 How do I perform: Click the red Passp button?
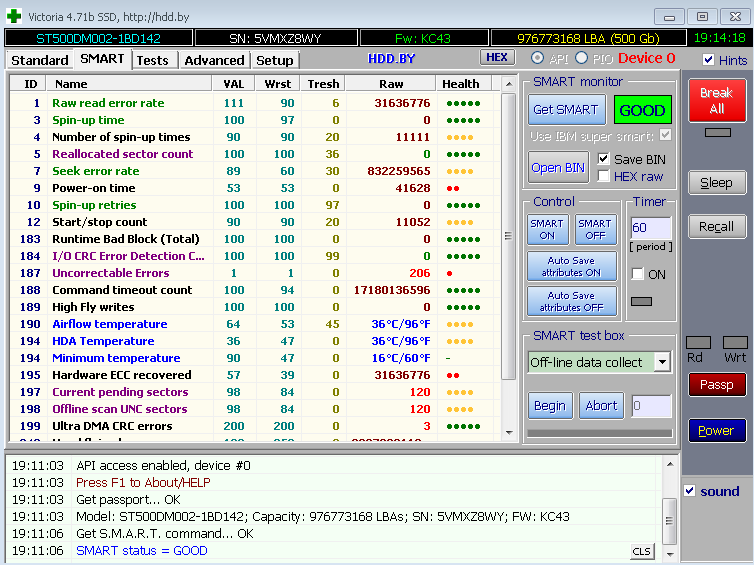pyautogui.click(x=717, y=385)
